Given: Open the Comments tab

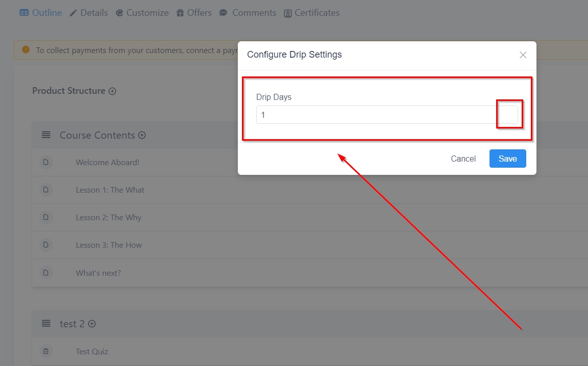Looking at the screenshot, I should [248, 13].
